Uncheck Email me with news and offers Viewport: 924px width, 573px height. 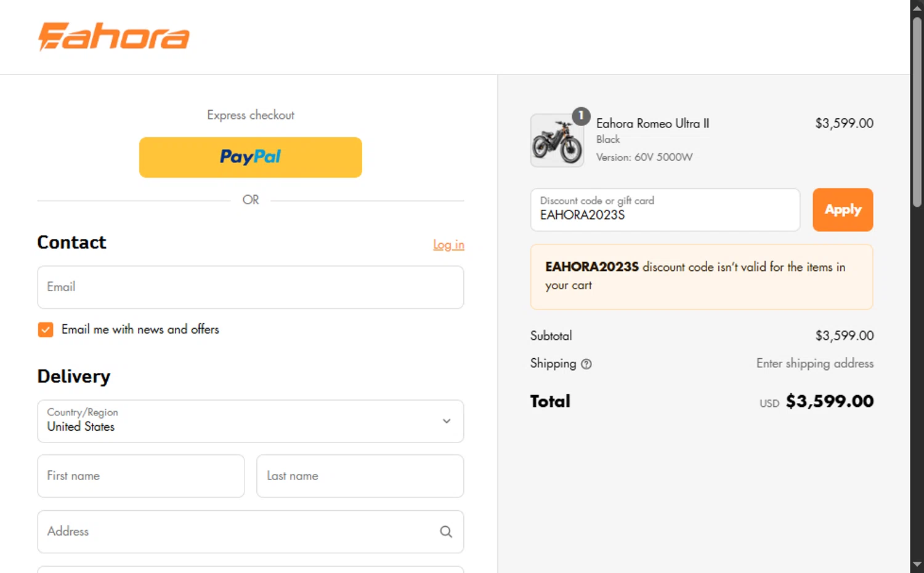tap(46, 329)
